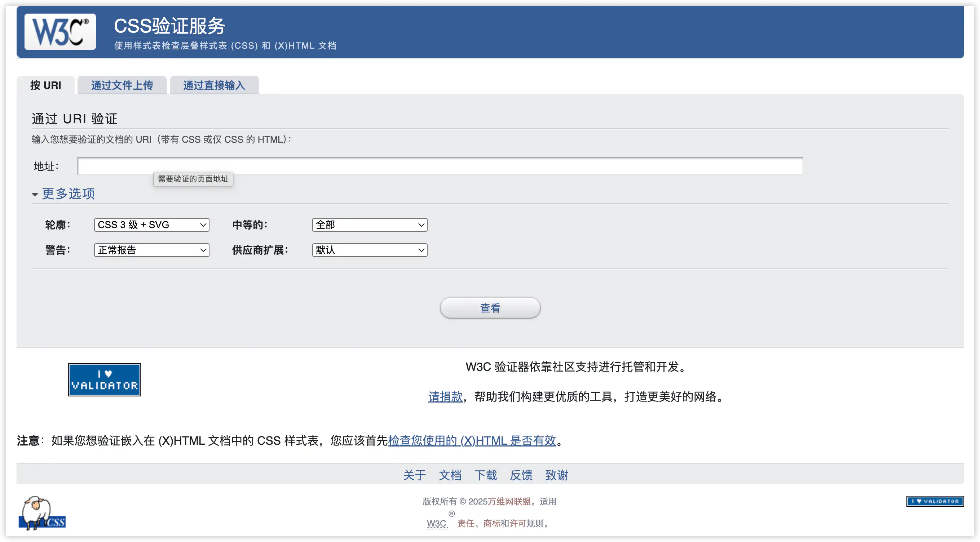The width and height of the screenshot is (980, 542).
Task: Click the CSS验证服务 page title
Action: click(x=169, y=26)
